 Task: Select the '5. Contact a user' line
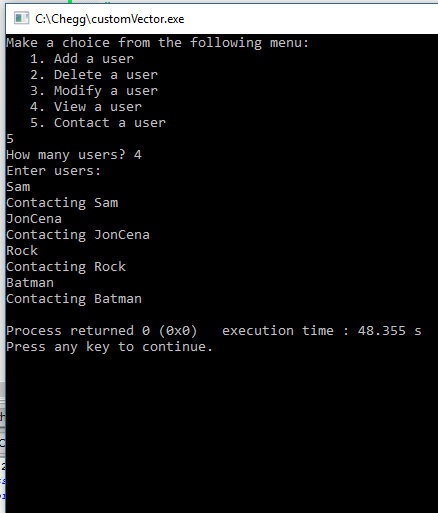point(98,123)
